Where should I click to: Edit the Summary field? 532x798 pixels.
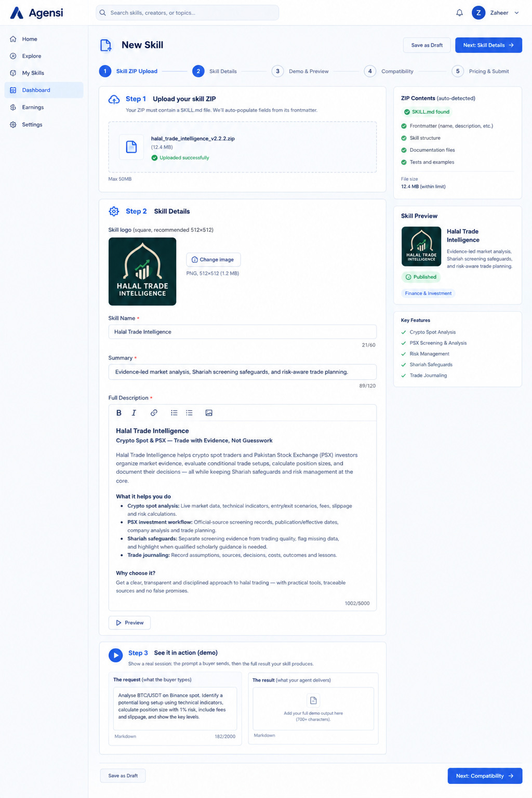click(242, 372)
